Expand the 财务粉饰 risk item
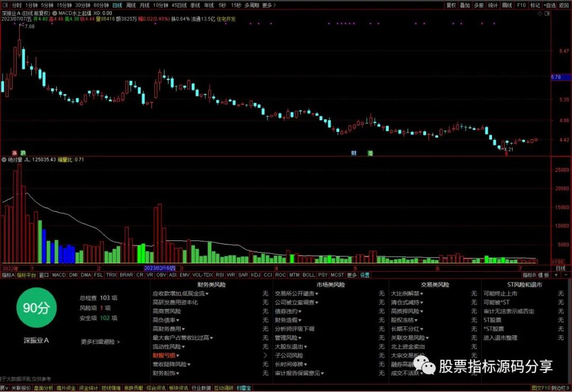 (x=166, y=373)
